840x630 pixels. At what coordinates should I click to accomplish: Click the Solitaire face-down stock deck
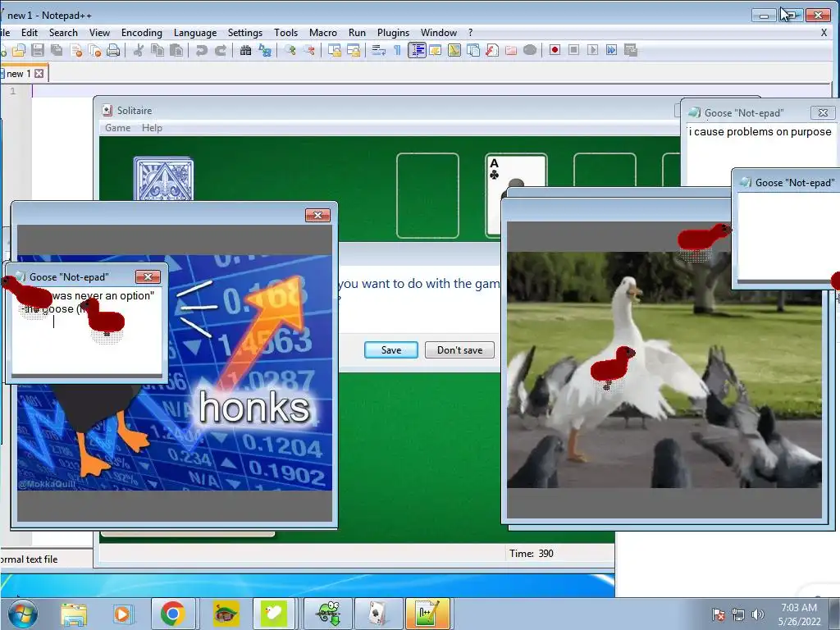pyautogui.click(x=163, y=179)
